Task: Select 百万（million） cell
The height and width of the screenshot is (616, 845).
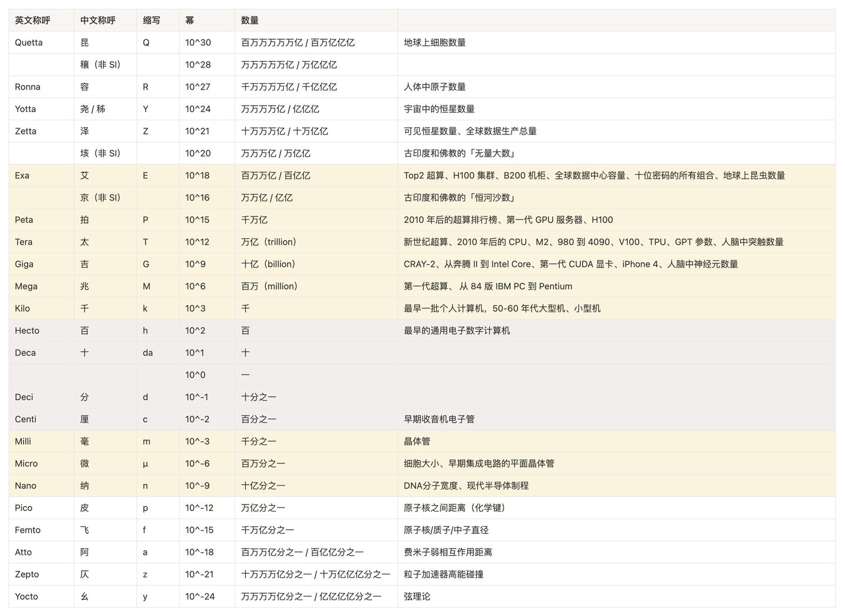Action: pos(316,286)
